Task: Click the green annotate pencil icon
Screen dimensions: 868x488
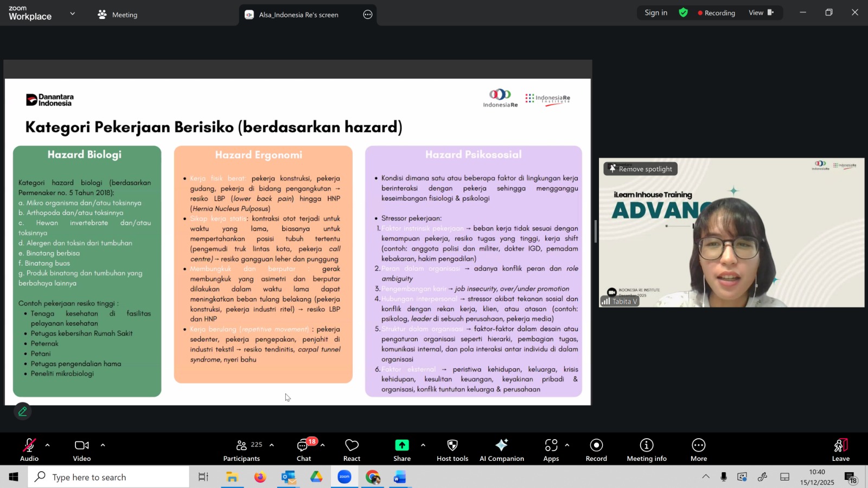Action: [x=23, y=412]
